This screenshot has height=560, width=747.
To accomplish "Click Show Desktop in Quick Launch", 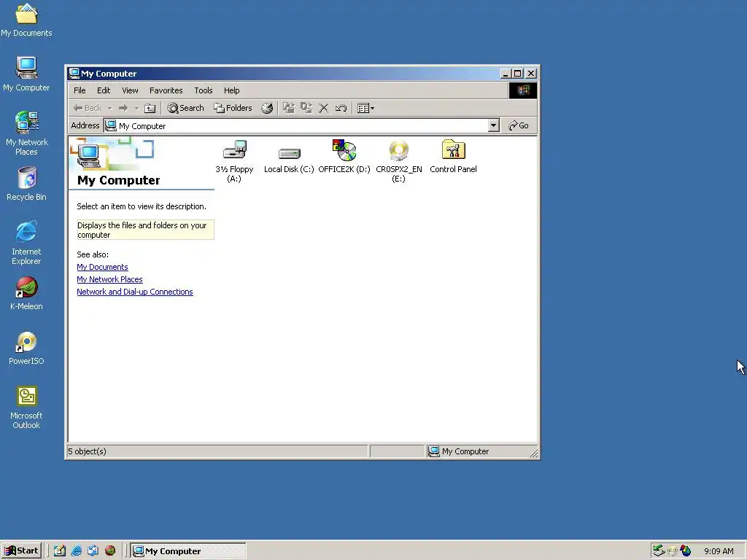I will point(60,551).
